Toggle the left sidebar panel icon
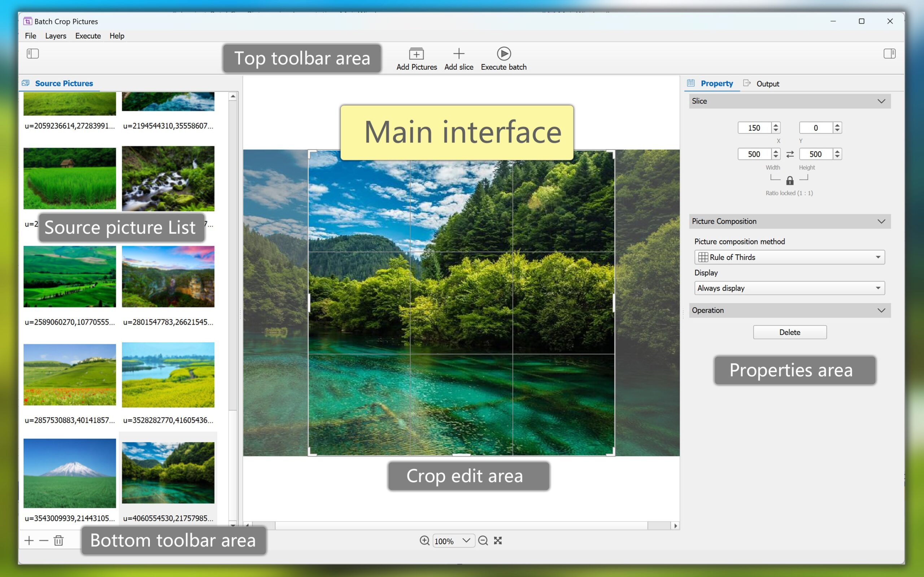The width and height of the screenshot is (924, 577). point(33,53)
